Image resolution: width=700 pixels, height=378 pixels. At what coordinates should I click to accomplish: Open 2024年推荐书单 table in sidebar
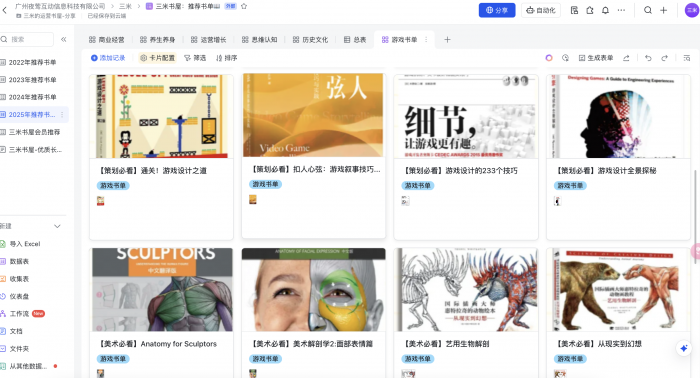[33, 97]
